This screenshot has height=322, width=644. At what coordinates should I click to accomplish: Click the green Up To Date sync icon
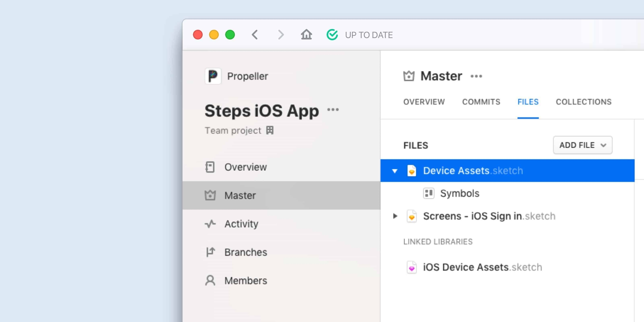coord(332,35)
